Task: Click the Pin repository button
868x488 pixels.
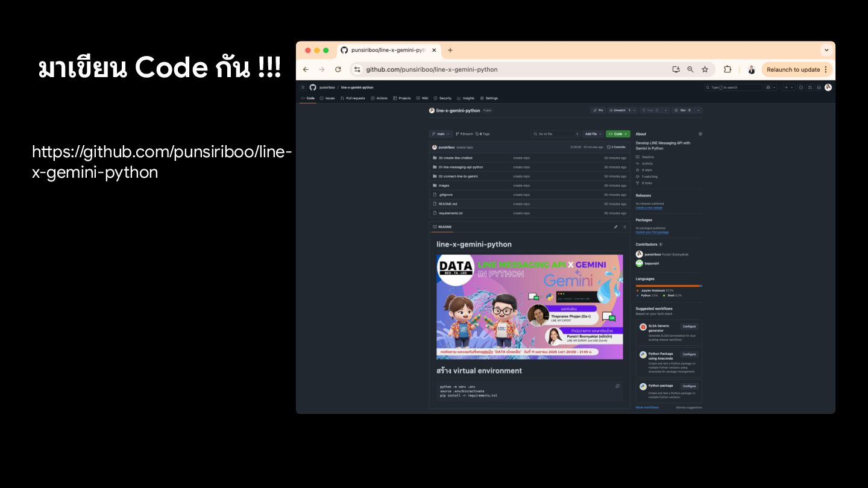Action: tap(598, 110)
